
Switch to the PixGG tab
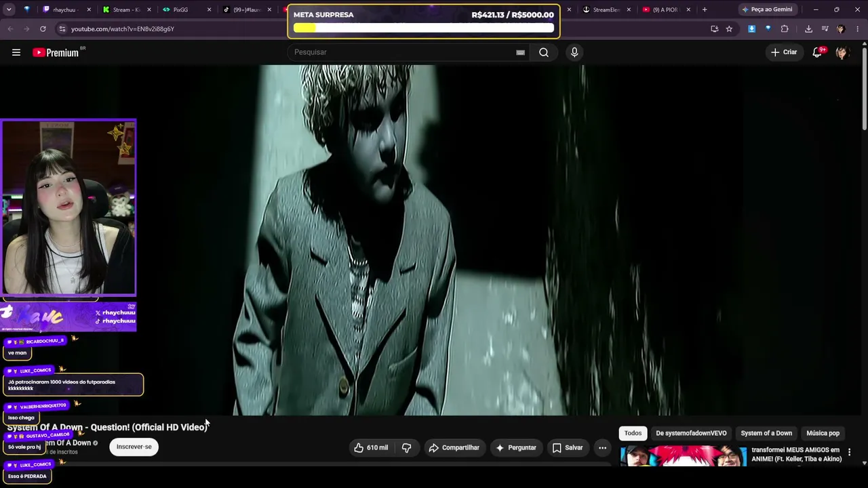pos(187,9)
